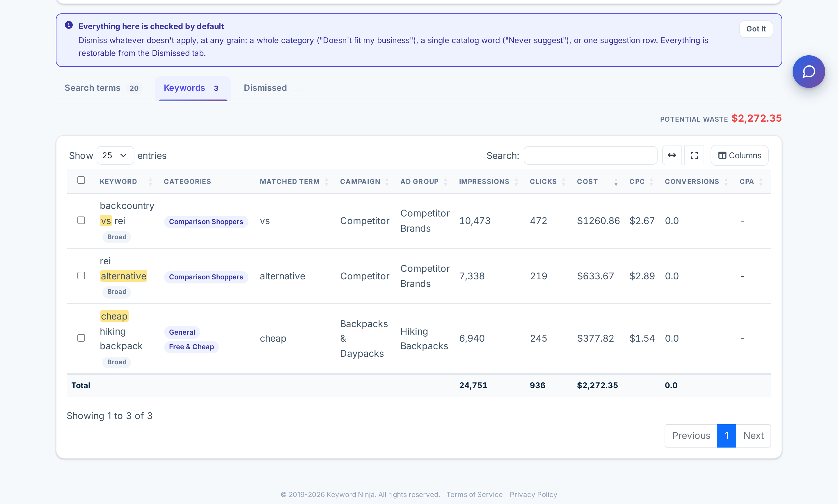Click Comparison Shoppers tag on rei alternative row
This screenshot has width=838, height=504.
[x=206, y=277]
